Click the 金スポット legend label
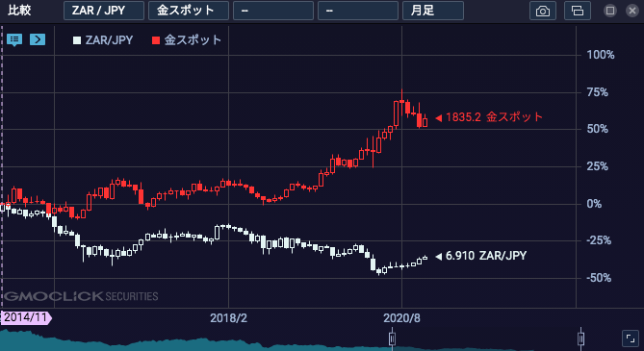 [x=193, y=40]
